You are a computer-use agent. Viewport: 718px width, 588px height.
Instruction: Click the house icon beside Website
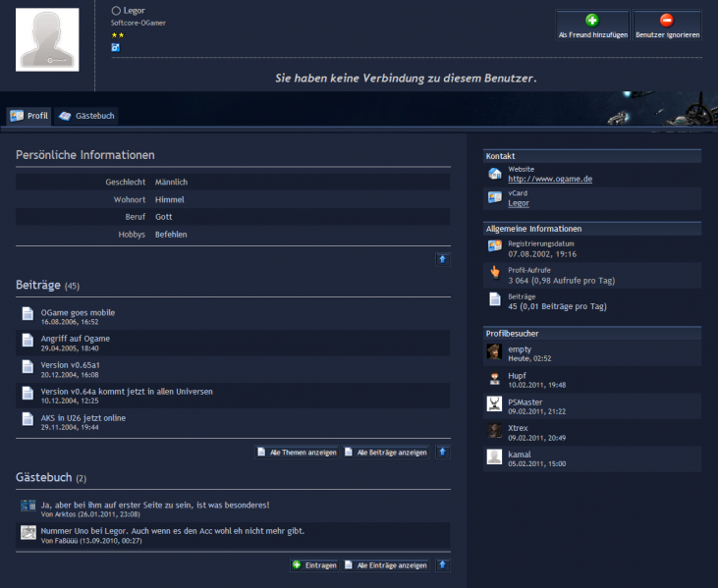tap(494, 174)
